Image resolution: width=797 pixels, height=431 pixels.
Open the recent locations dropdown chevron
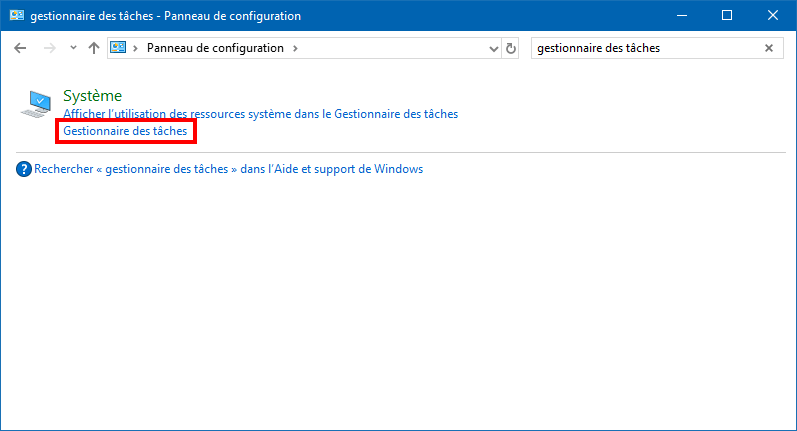coord(73,48)
